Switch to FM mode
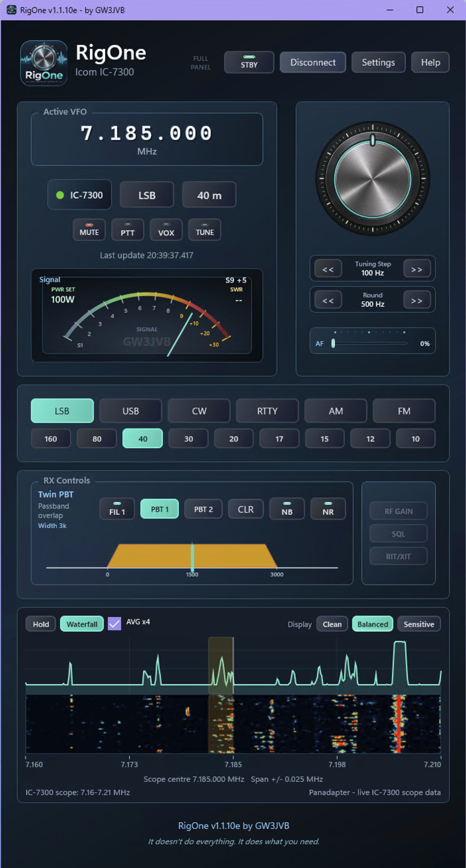This screenshot has width=466, height=868. 404,411
